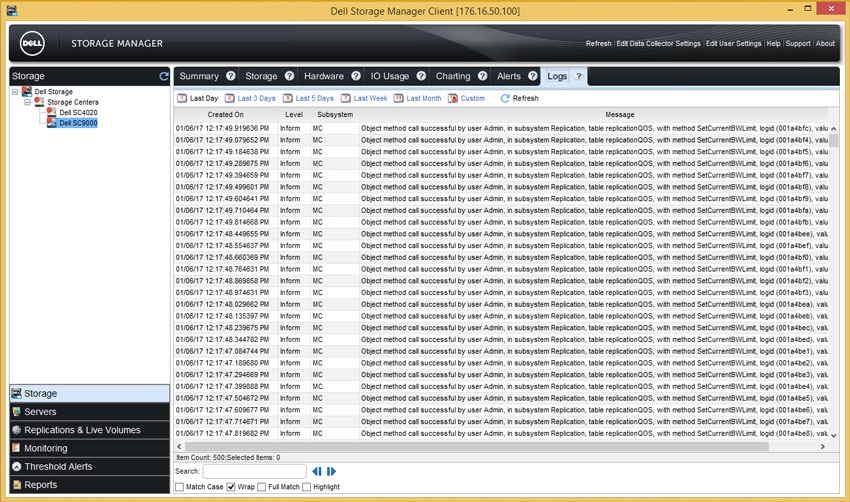850x502 pixels.
Task: Sort by the Subsystem column header
Action: (x=335, y=115)
